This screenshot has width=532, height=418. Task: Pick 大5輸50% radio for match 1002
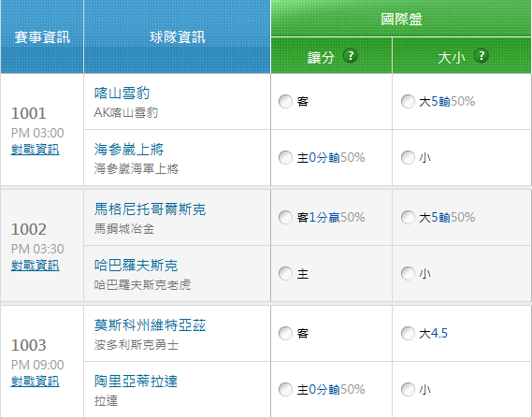408,218
